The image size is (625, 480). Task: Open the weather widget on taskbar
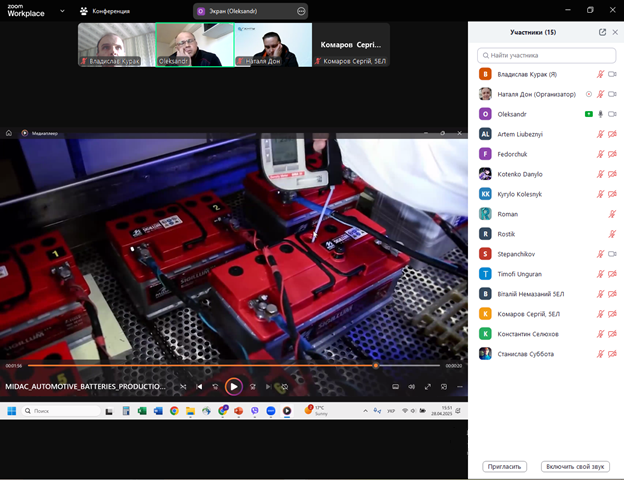coord(316,411)
